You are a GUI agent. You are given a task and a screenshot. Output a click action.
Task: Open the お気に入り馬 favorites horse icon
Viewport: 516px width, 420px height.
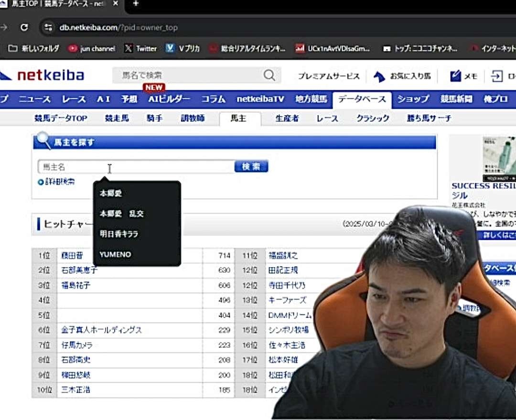(379, 76)
